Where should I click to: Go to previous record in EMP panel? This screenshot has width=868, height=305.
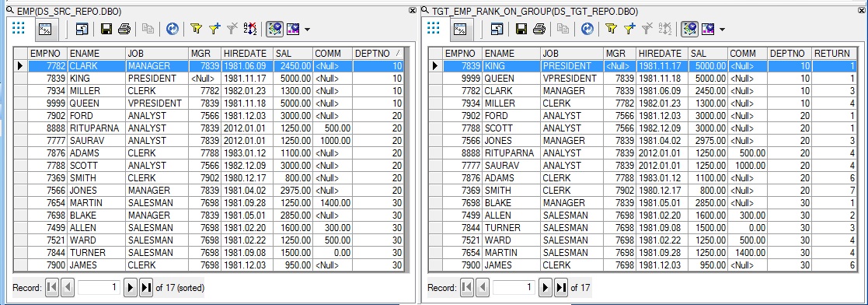coord(68,288)
